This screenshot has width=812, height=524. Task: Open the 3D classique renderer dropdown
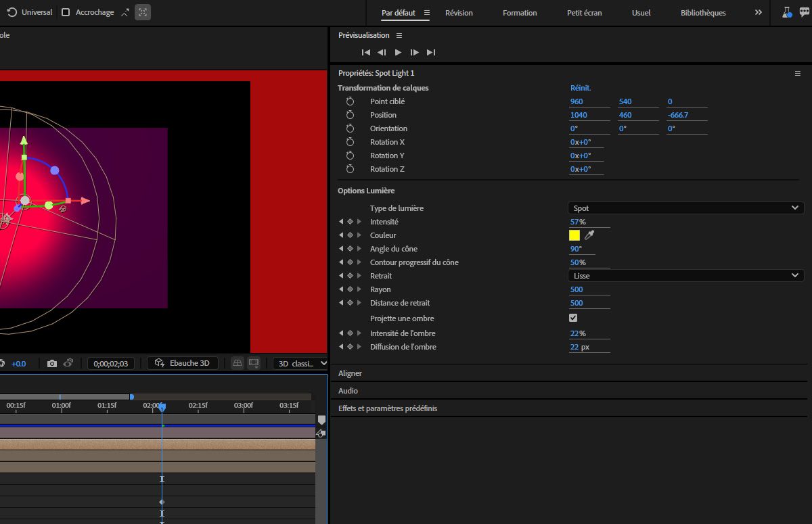pyautogui.click(x=301, y=363)
